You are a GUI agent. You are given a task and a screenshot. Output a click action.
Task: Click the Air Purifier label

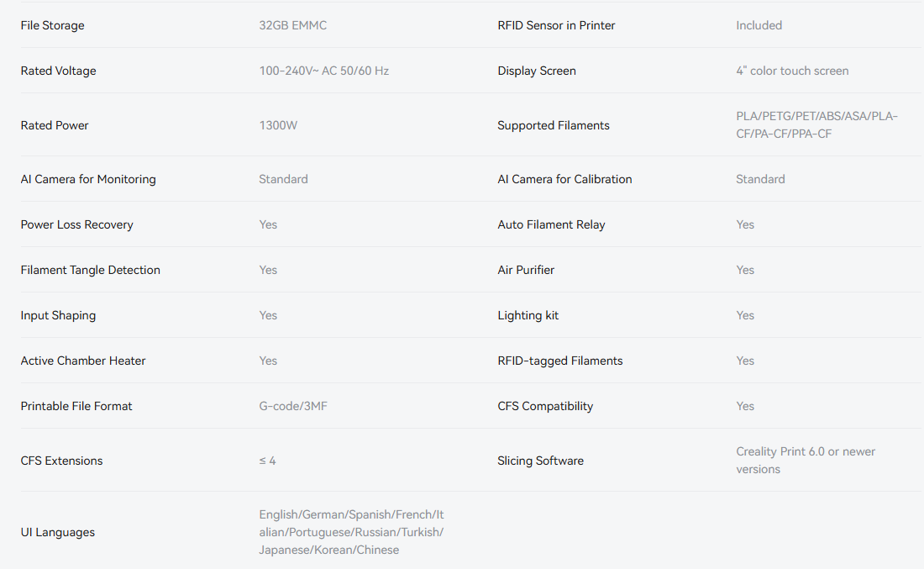(x=526, y=270)
